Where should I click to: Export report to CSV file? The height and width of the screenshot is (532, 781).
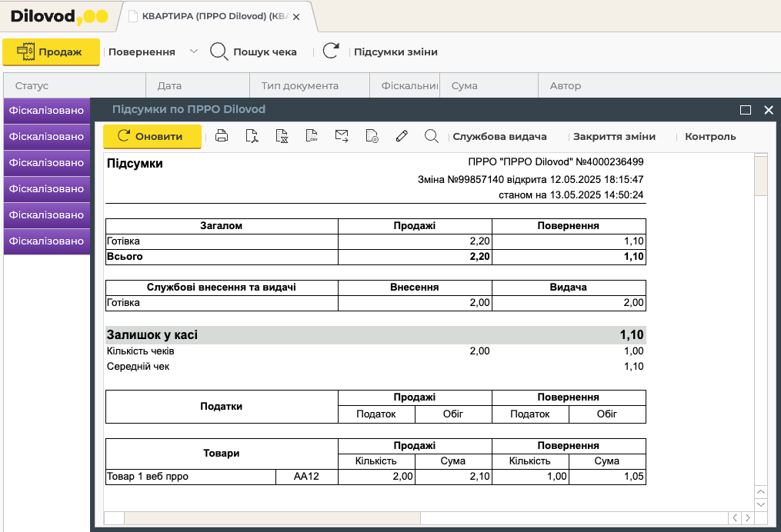[312, 136]
